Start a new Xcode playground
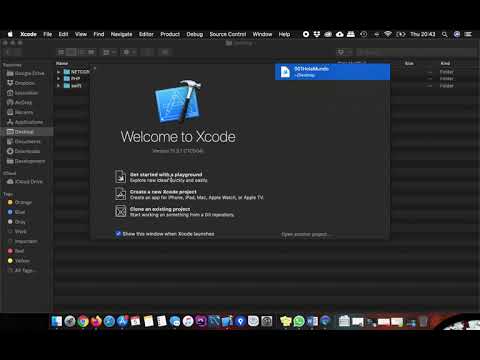 [161, 177]
